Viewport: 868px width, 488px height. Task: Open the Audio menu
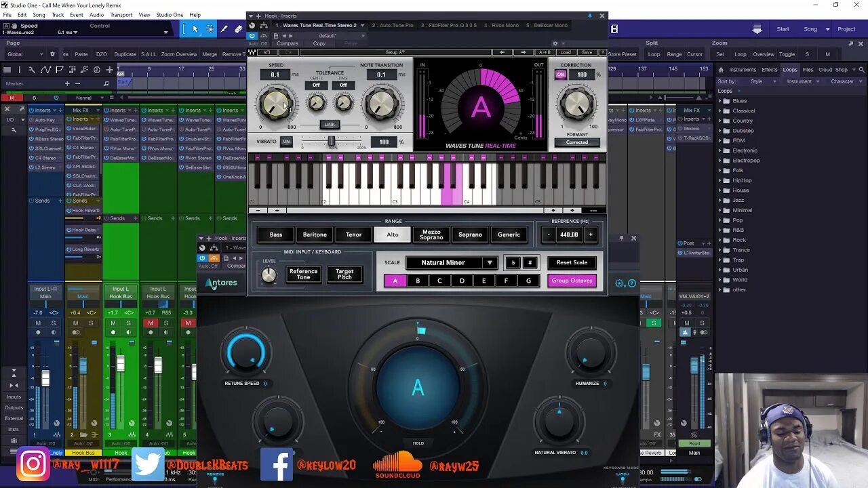96,15
